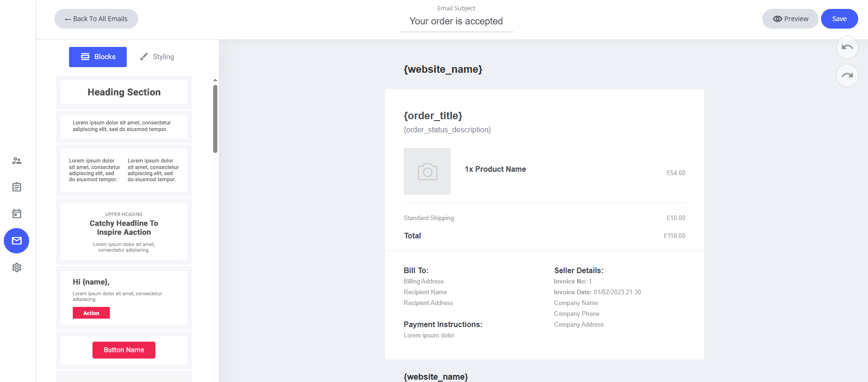This screenshot has height=382, width=868.
Task: Select the Button Name block
Action: click(x=124, y=350)
